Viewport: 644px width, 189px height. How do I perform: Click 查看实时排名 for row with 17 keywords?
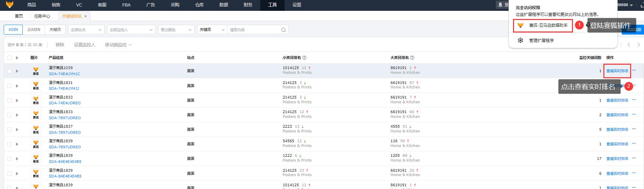pyautogui.click(x=617, y=159)
